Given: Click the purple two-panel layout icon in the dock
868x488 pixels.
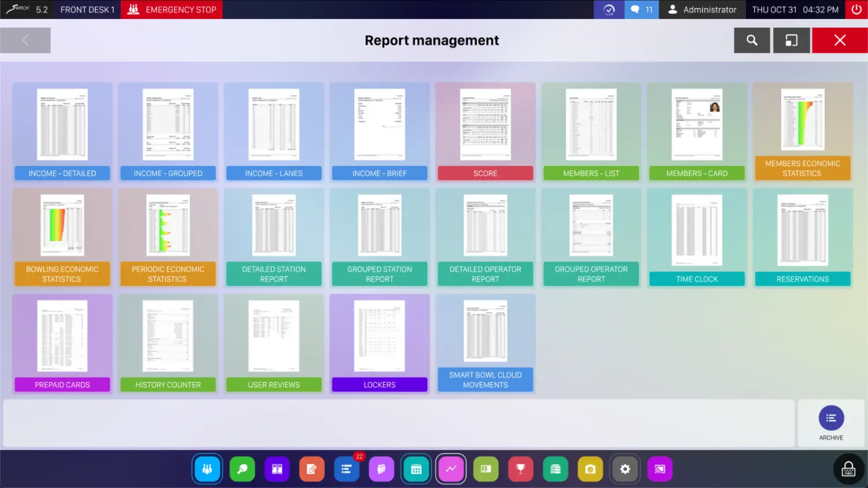Looking at the screenshot, I should pyautogui.click(x=277, y=469).
